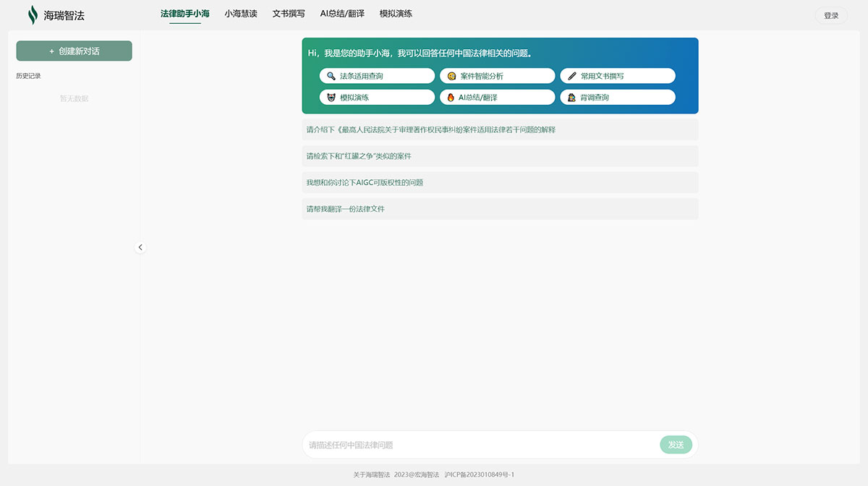
Task: Click the emoji icon beside 模拟演练 chip
Action: pos(331,97)
